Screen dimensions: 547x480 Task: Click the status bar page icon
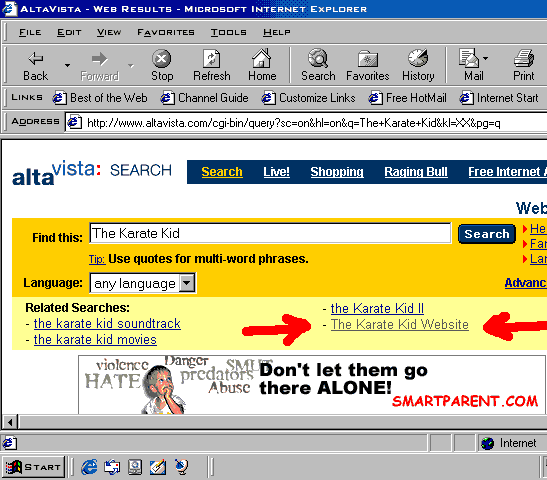(x=9, y=443)
